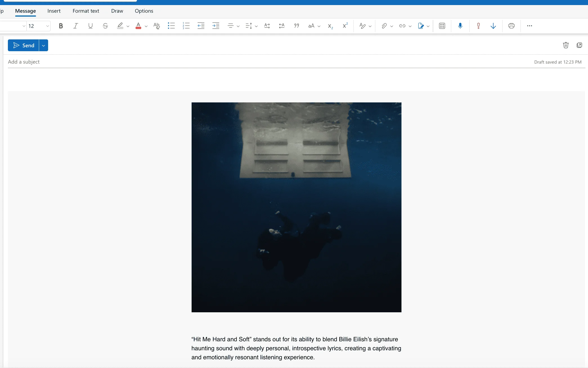
Task: Open more toolbar options ellipsis
Action: click(529, 26)
